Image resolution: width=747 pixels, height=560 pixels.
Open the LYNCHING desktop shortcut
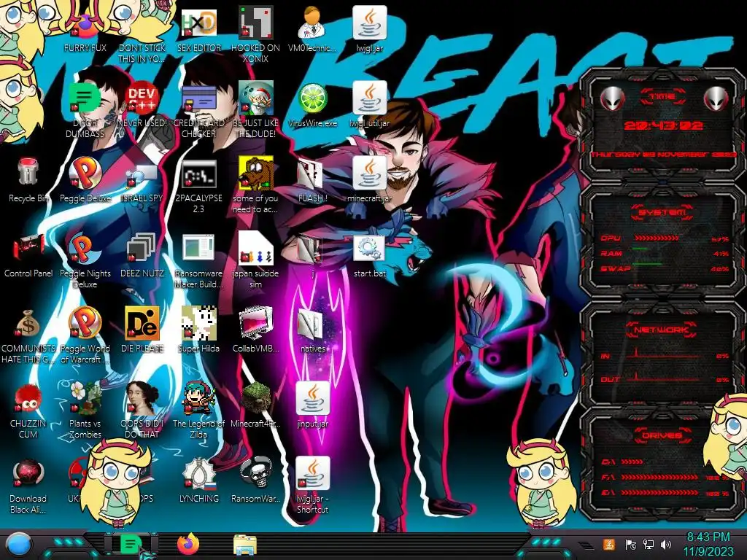198,473
